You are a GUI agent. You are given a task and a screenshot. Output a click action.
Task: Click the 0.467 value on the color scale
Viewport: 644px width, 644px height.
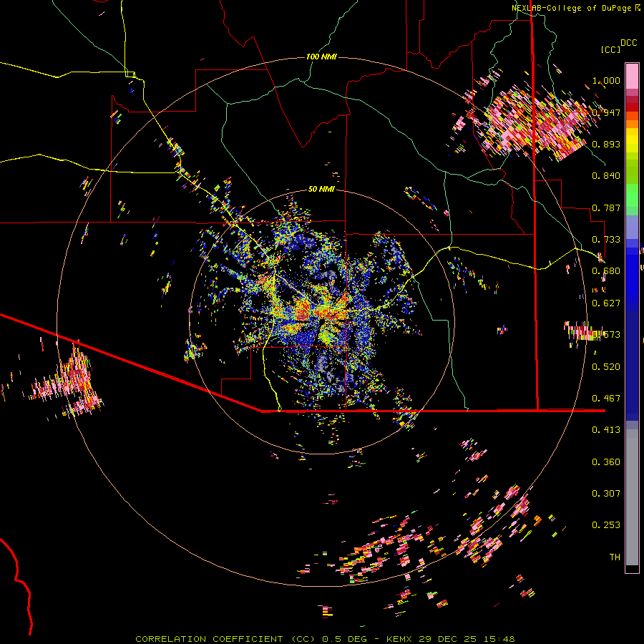tap(606, 399)
